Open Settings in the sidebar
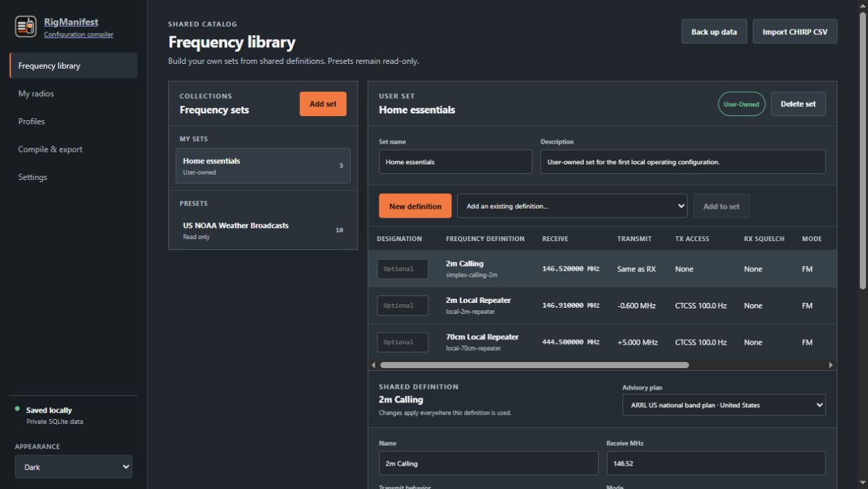Viewport: 868px width, 489px height. click(x=73, y=177)
